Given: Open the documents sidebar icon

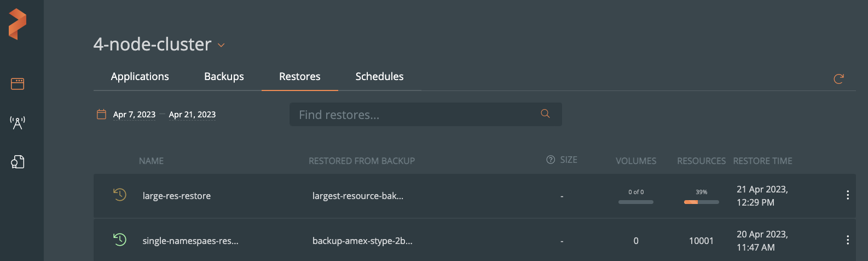Looking at the screenshot, I should 18,162.
